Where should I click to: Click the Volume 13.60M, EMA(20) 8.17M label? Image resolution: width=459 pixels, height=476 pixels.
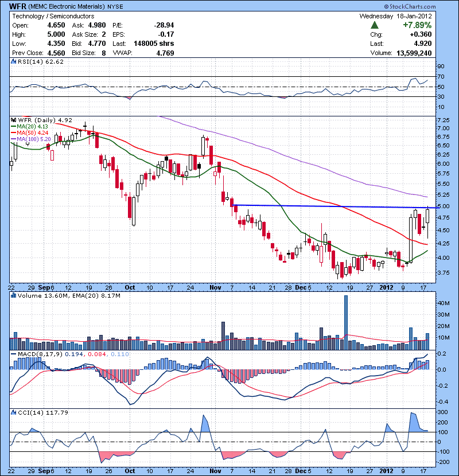(69, 296)
